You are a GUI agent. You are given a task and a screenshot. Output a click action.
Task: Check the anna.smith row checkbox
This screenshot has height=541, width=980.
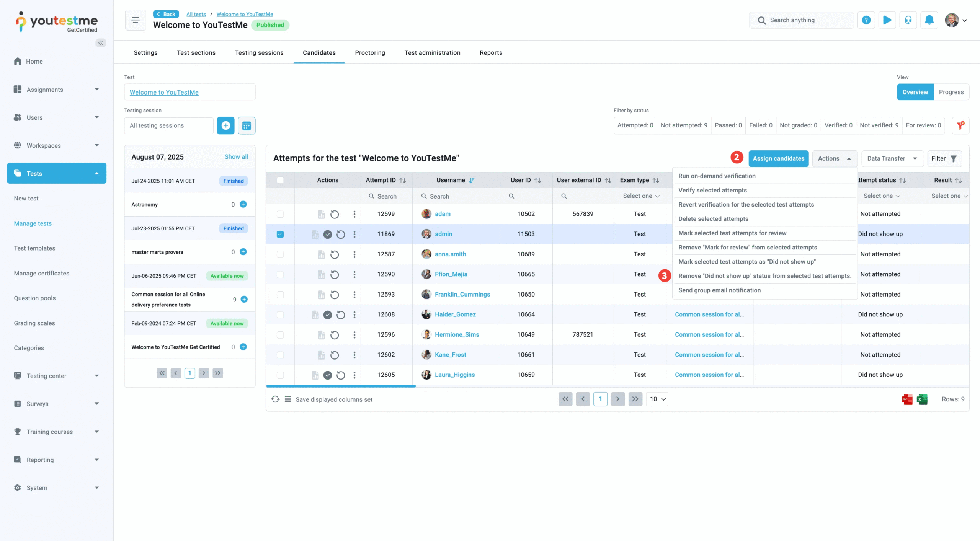click(280, 254)
